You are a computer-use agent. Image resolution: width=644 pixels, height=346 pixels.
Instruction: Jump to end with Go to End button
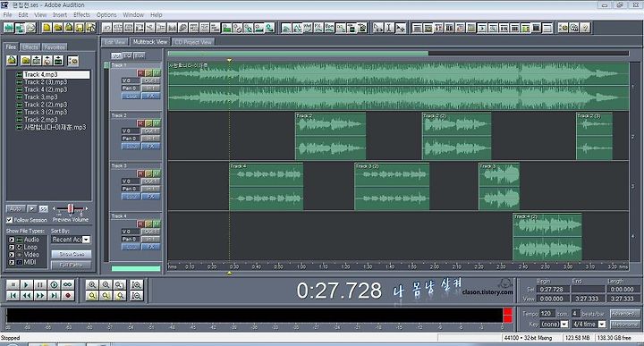(x=54, y=295)
